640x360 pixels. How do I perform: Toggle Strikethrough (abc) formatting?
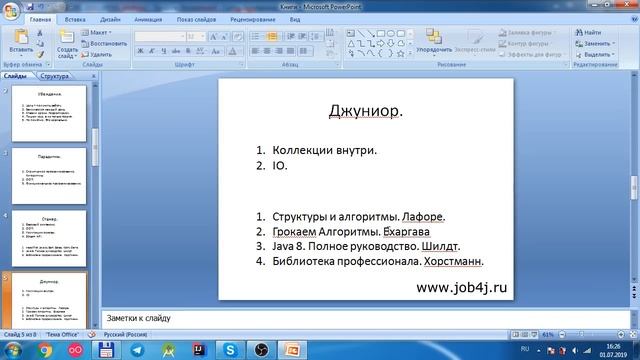coord(176,51)
